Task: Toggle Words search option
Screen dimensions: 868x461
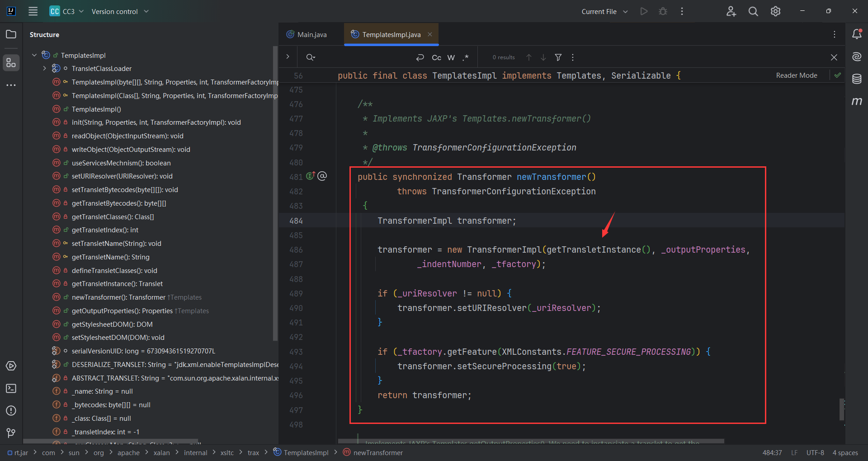Action: click(451, 57)
